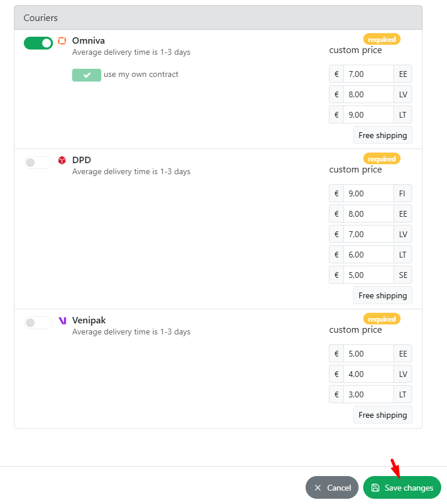
Task: Click the required badge above Omniva custom price
Action: [382, 39]
